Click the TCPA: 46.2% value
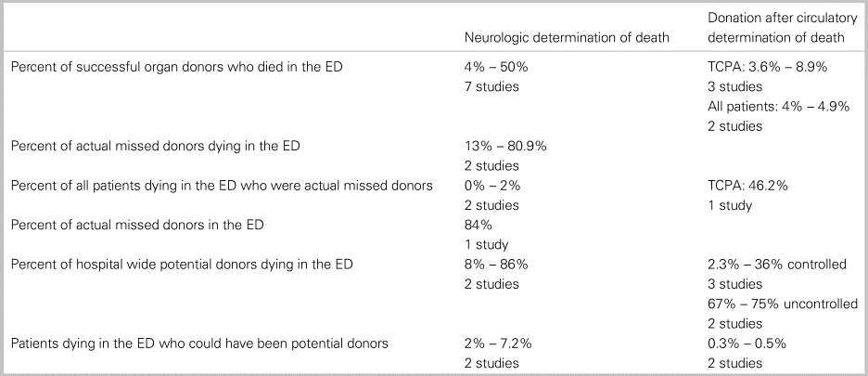The width and height of the screenshot is (868, 376). [x=748, y=186]
